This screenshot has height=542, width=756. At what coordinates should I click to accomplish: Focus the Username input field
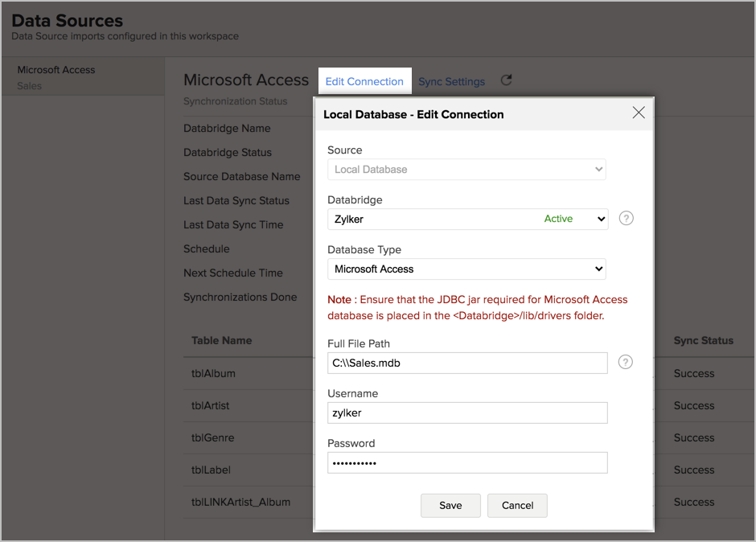pos(467,413)
